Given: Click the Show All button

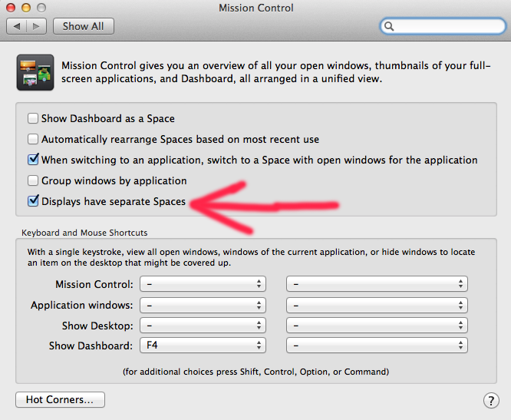Looking at the screenshot, I should click(83, 26).
